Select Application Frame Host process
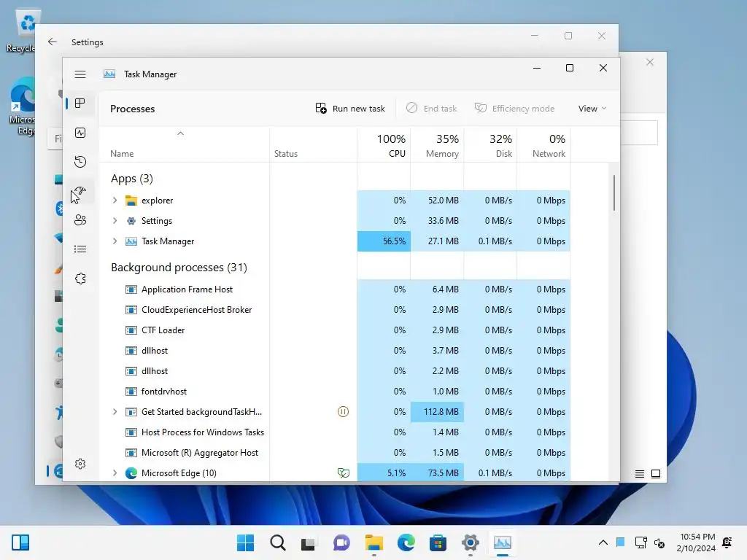This screenshot has width=747, height=560. point(334,289)
